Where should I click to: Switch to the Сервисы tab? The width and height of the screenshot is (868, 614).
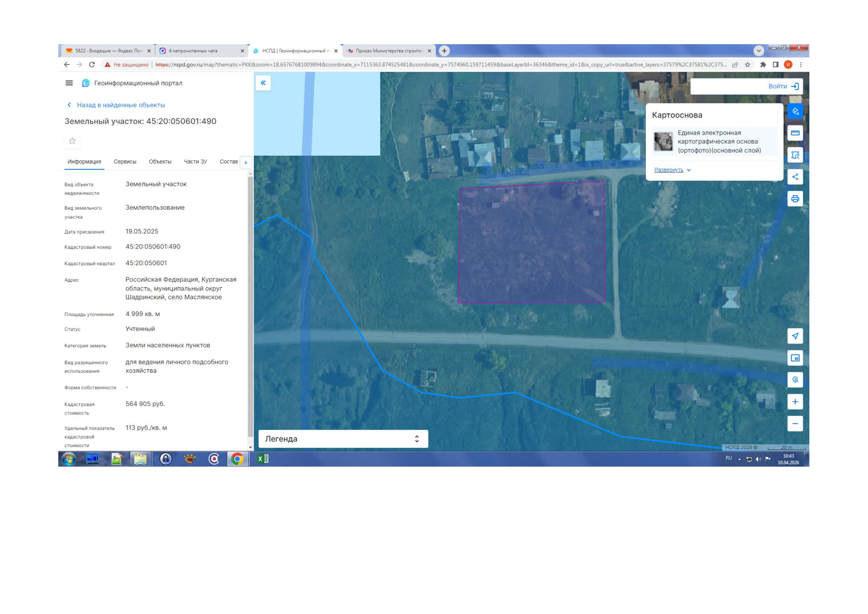point(125,162)
